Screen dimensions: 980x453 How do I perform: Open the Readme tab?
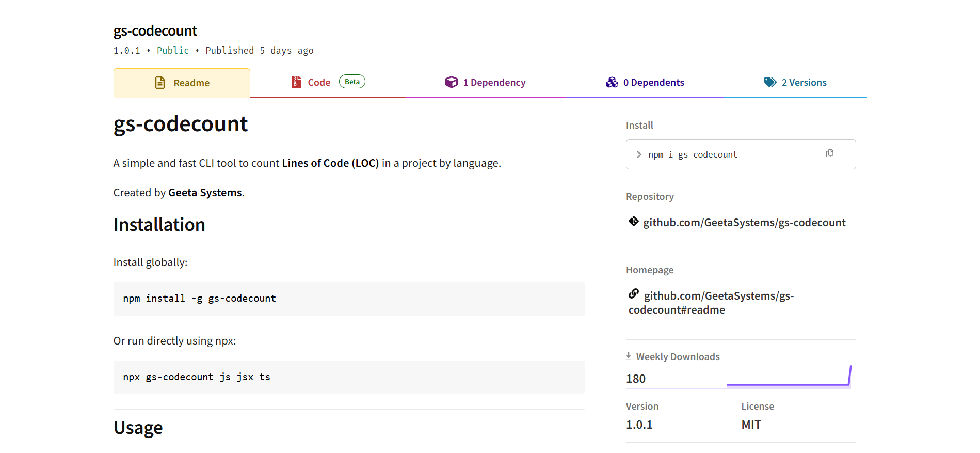click(x=191, y=83)
